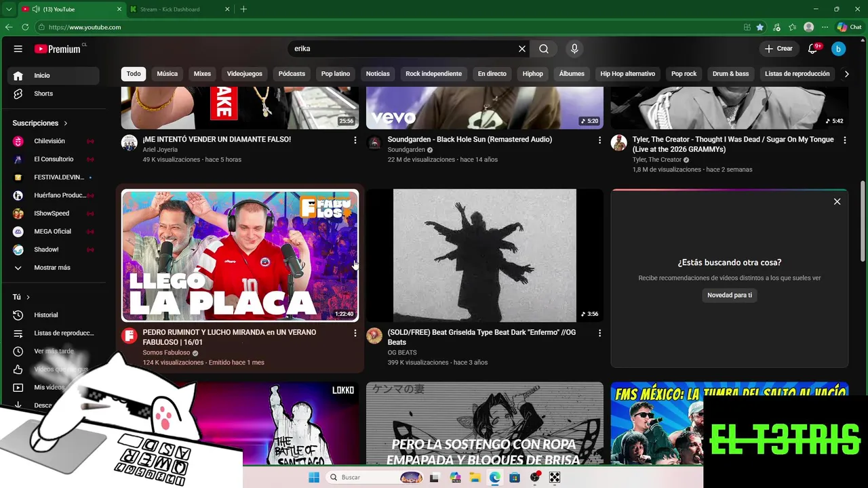The width and height of the screenshot is (868, 488).
Task: Open El Consultorio subscription channel
Action: pyautogui.click(x=54, y=159)
